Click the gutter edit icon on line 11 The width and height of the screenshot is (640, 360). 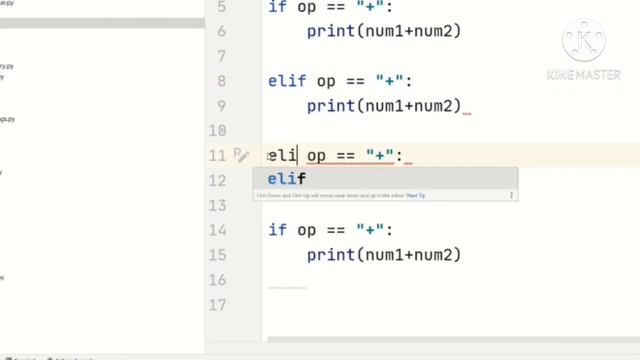tap(241, 155)
